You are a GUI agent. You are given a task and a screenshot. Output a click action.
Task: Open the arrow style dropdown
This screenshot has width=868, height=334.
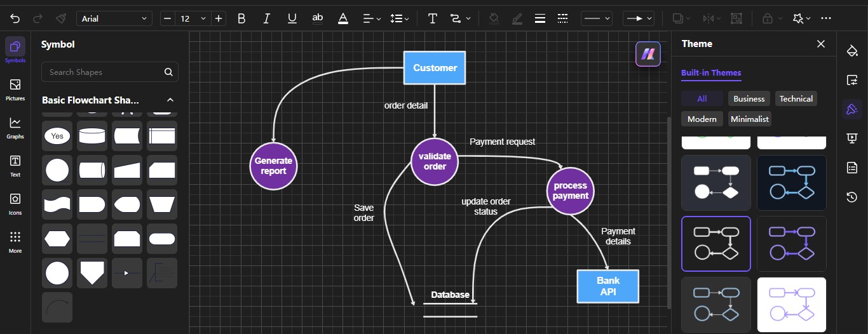(639, 18)
